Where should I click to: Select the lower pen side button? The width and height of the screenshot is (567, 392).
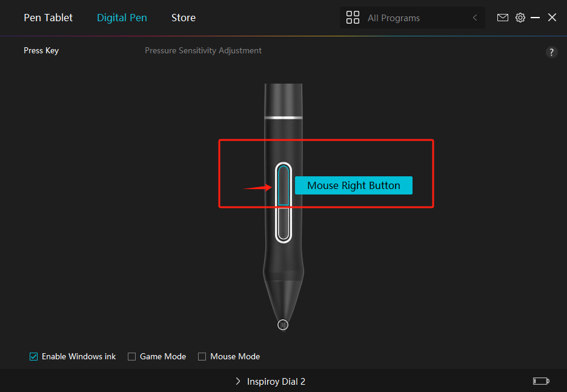[x=283, y=224]
